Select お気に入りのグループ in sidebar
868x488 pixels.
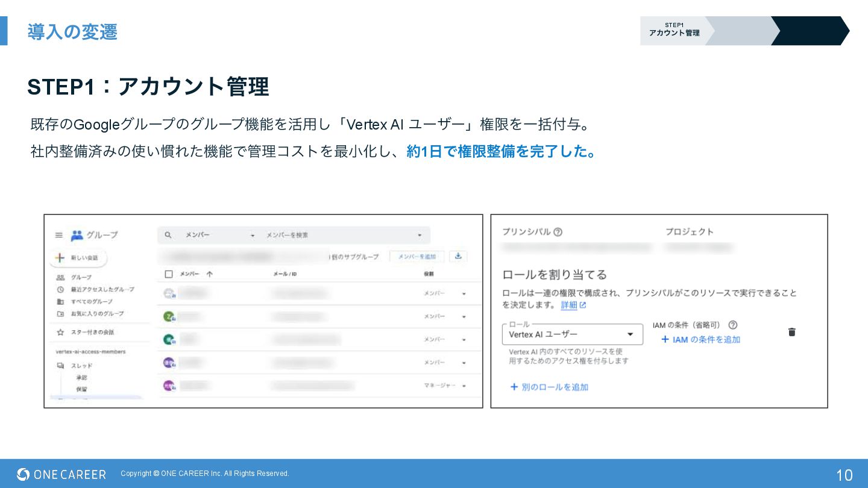pyautogui.click(x=97, y=314)
